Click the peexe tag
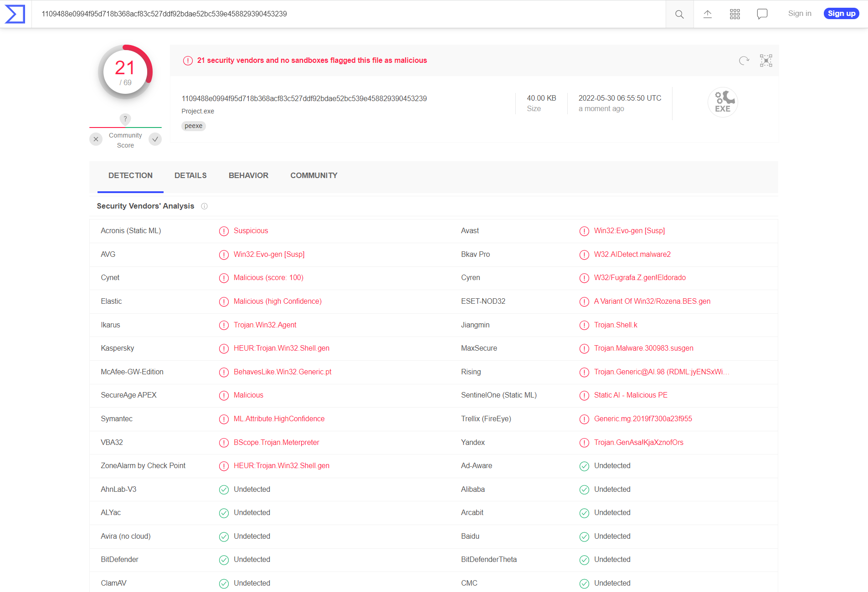 click(194, 126)
